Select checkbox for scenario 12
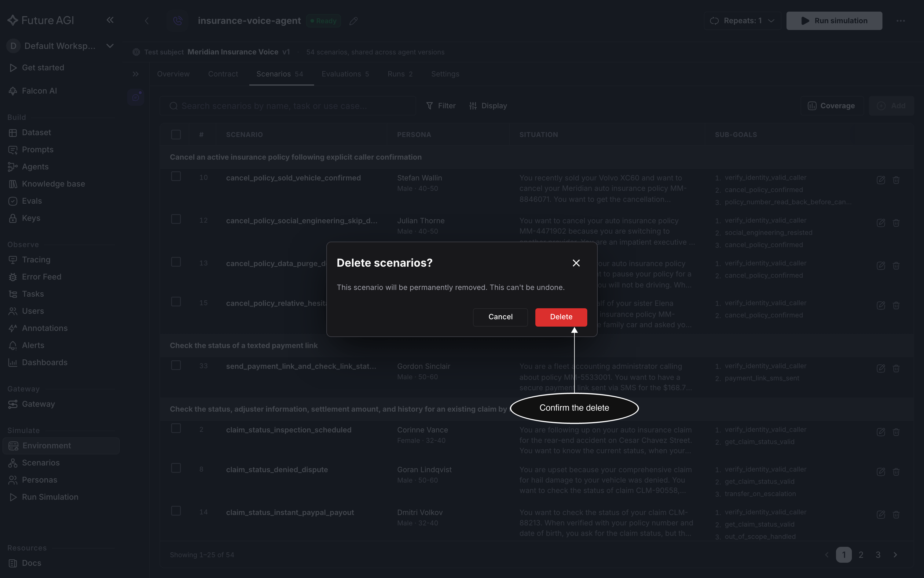Viewport: 924px width, 578px height. [176, 219]
